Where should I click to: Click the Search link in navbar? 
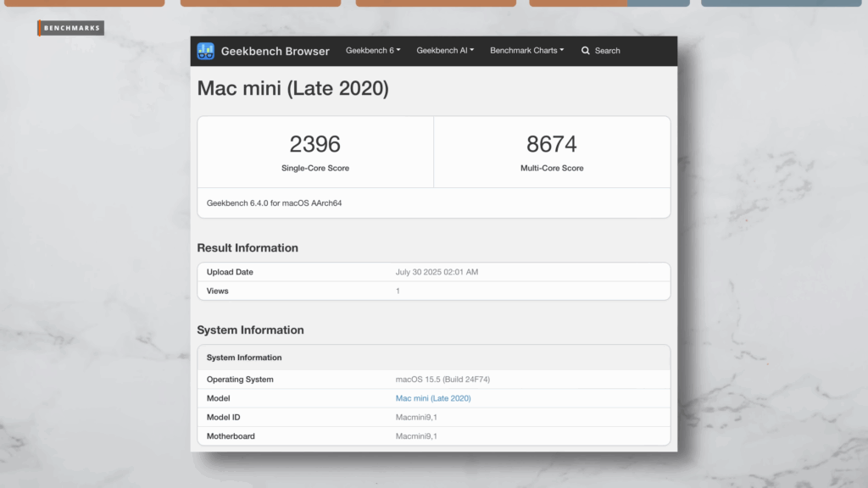pos(607,51)
